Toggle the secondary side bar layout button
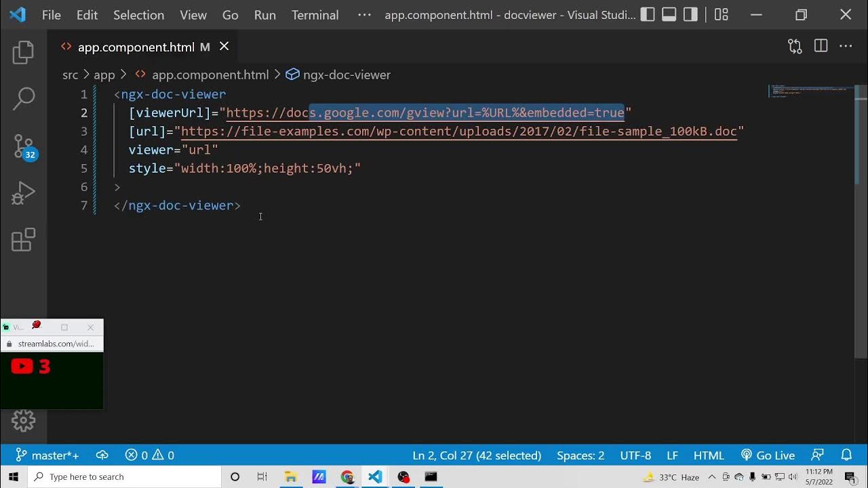Screen dimensions: 868x488 coord(690,14)
